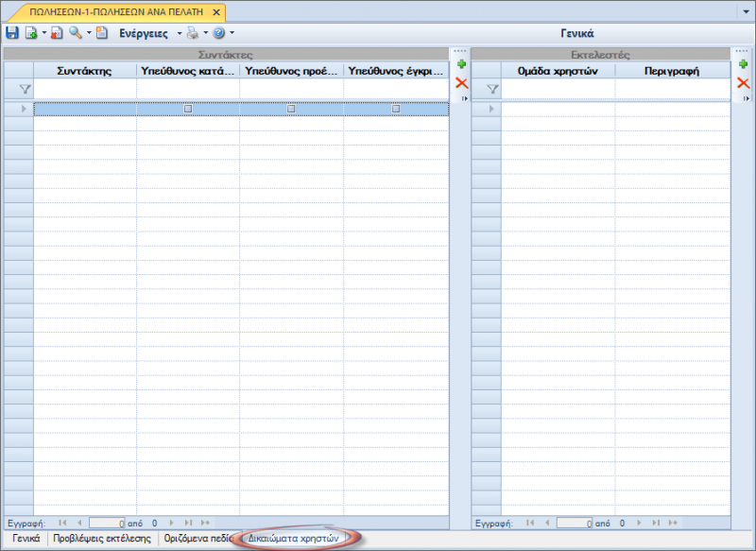Go to previous record in Εκτελεστές navigator

[547, 523]
